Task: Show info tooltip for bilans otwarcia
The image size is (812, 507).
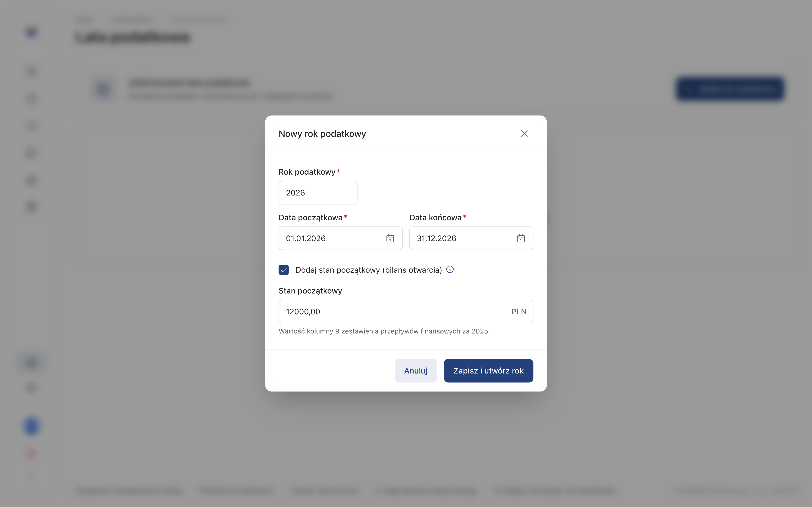Action: (x=450, y=269)
